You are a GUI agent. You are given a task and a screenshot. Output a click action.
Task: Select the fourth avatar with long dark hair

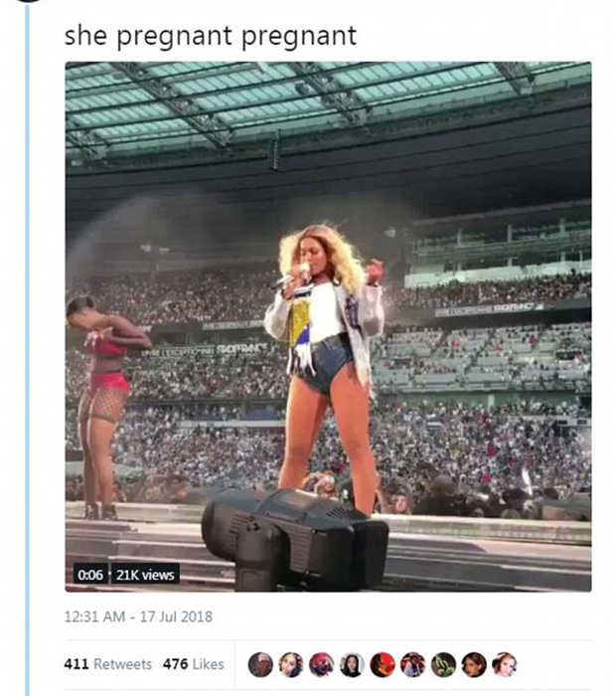coord(352,664)
